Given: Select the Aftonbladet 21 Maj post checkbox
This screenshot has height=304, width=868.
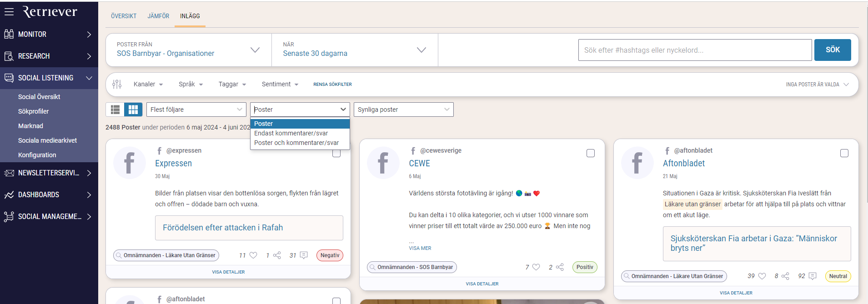Looking at the screenshot, I should pos(844,153).
